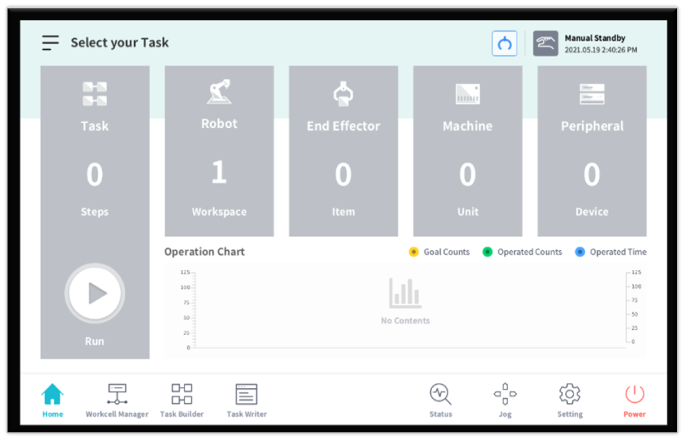
Task: Open the Status monitor icon
Action: [440, 399]
